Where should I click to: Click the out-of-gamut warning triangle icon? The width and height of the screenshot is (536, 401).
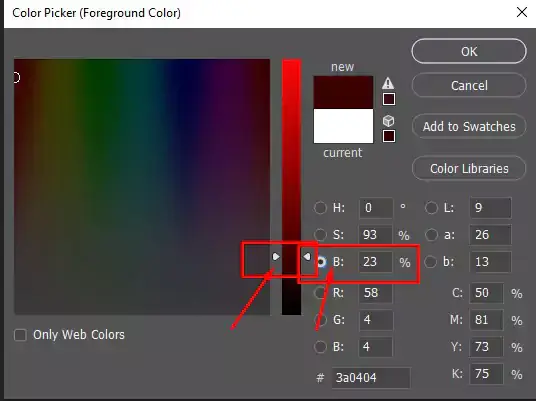tap(388, 83)
